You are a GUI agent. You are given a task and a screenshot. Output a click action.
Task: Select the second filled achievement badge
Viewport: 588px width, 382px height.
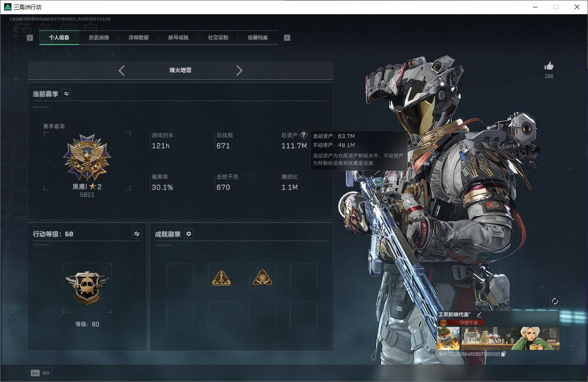[x=262, y=277]
